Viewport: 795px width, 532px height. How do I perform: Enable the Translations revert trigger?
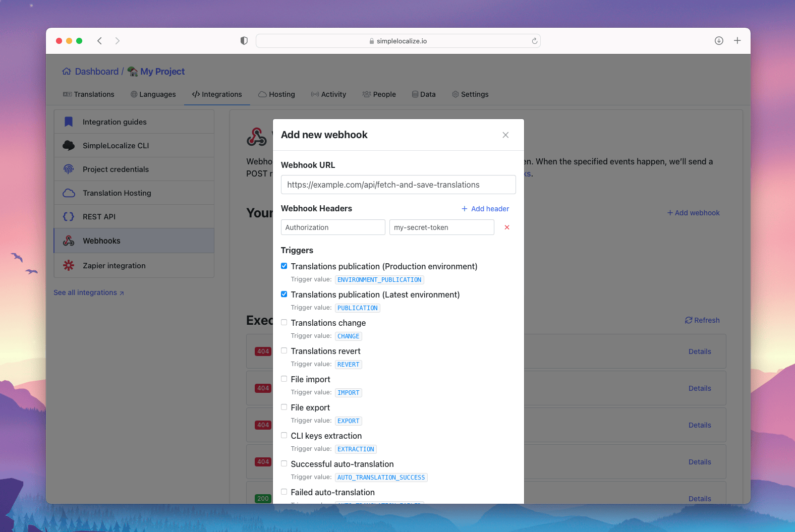284,351
